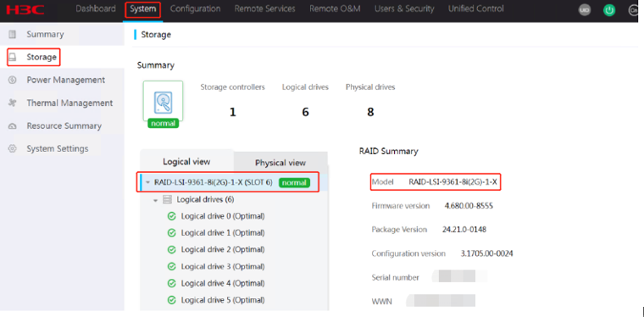Viewport: 644px width, 317px height.
Task: Click green check icon of Logical drive 4
Action: point(172,283)
